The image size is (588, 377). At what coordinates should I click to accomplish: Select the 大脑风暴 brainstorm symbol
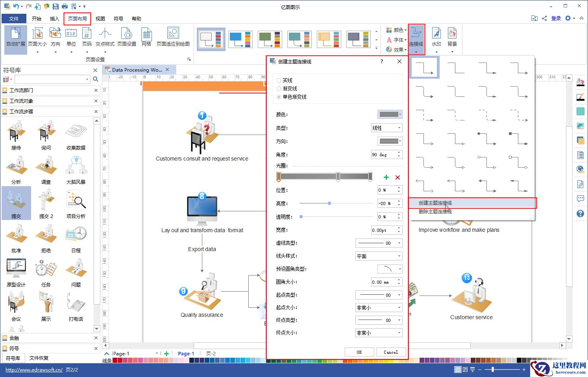[76, 170]
